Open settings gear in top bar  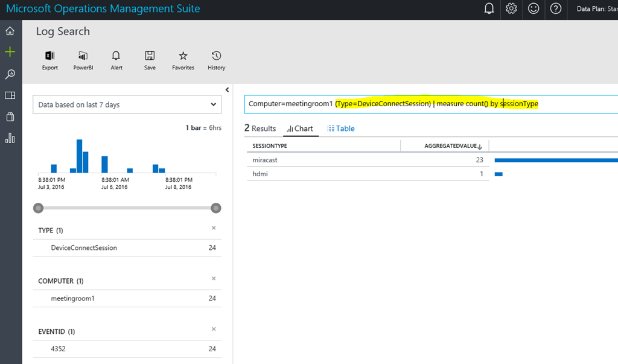point(511,8)
